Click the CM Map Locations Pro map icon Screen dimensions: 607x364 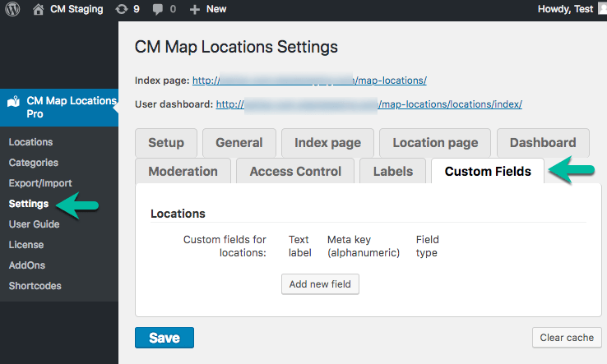click(x=14, y=103)
